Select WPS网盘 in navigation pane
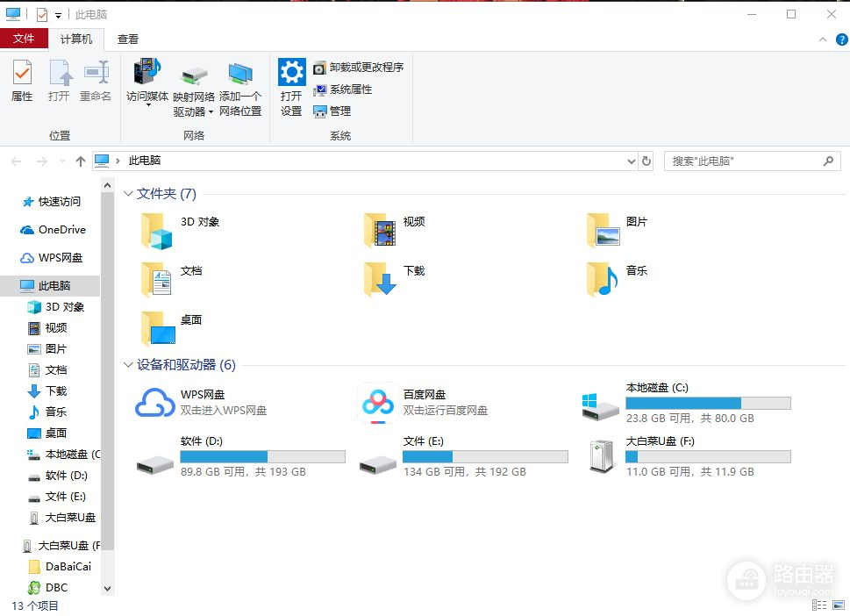 52,258
